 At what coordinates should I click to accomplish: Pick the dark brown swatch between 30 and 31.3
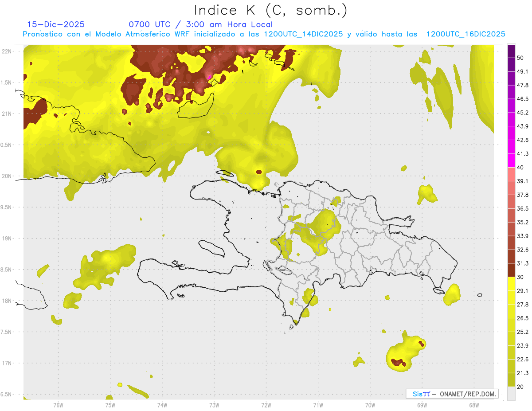pos(511,270)
